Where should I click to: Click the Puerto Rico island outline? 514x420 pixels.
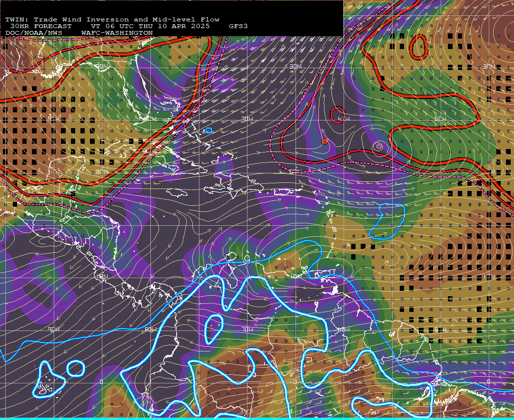283,192
